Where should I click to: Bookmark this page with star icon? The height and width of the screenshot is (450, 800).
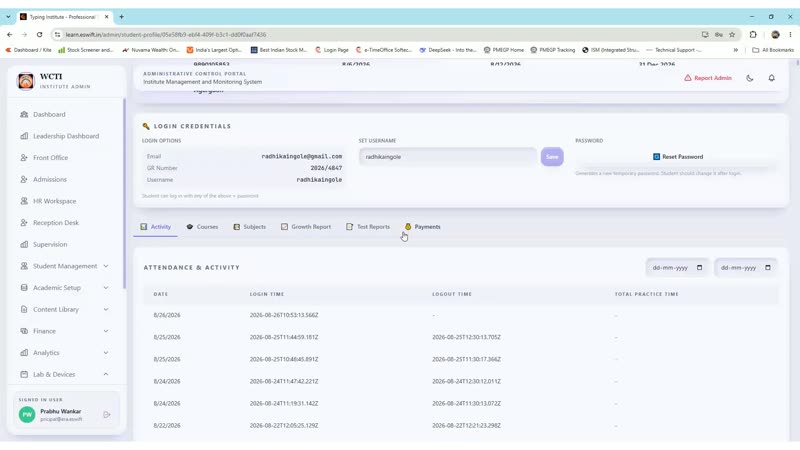click(x=732, y=35)
